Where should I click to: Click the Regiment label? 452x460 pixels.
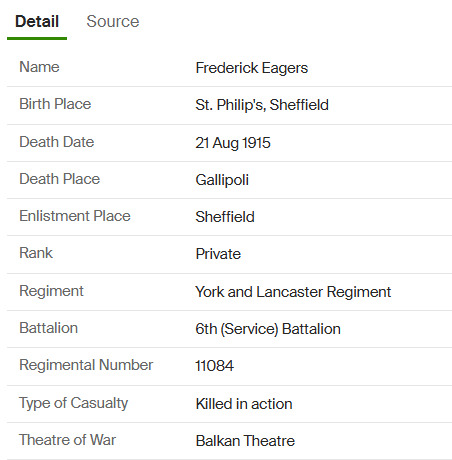(x=51, y=291)
